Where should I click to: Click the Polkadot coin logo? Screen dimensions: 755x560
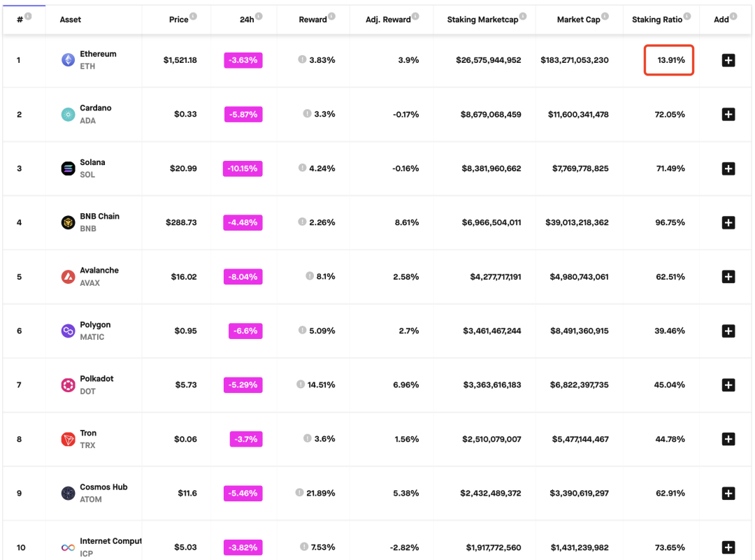68,385
